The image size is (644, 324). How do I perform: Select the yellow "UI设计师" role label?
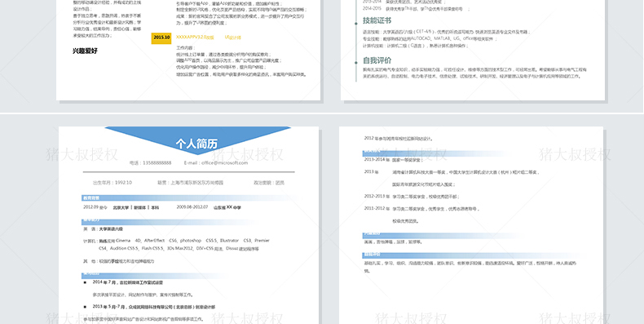coord(233,37)
